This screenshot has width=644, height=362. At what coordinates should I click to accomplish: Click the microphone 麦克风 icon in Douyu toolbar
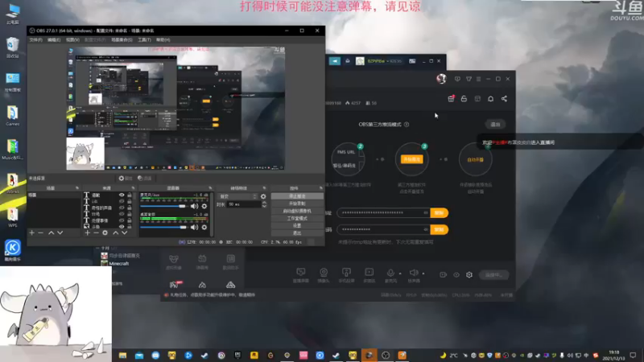pyautogui.click(x=390, y=273)
